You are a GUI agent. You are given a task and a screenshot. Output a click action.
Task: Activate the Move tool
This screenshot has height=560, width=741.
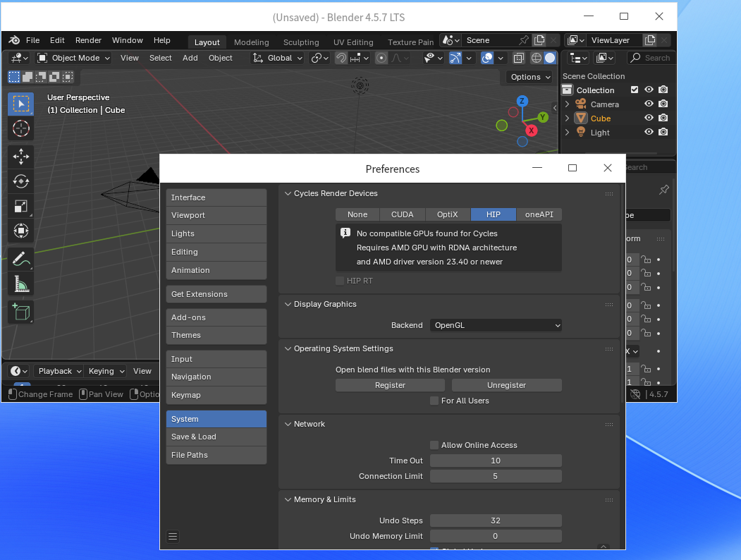(20, 157)
